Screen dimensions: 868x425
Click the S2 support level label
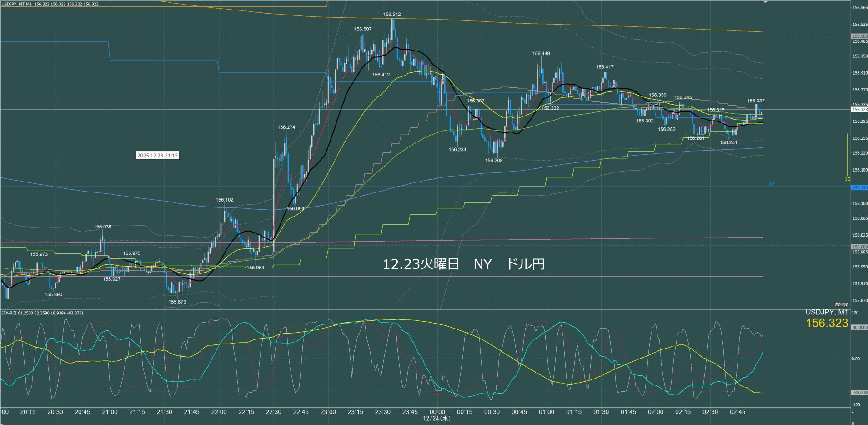[771, 184]
